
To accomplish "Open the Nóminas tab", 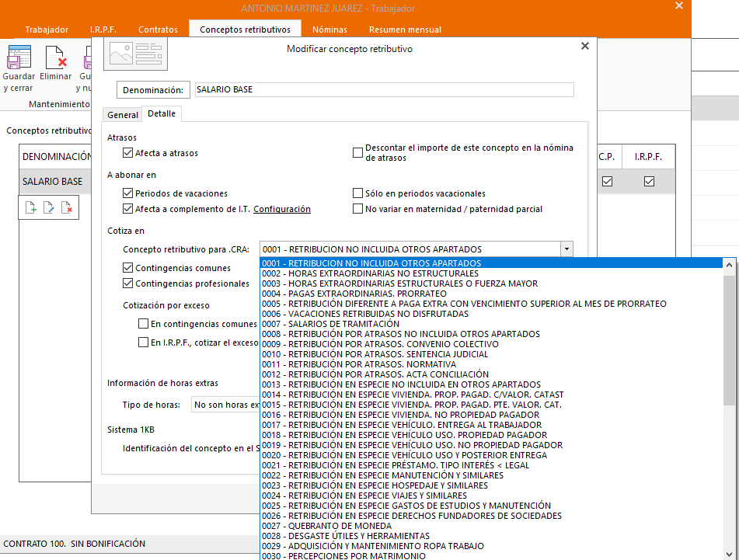I will (x=329, y=30).
